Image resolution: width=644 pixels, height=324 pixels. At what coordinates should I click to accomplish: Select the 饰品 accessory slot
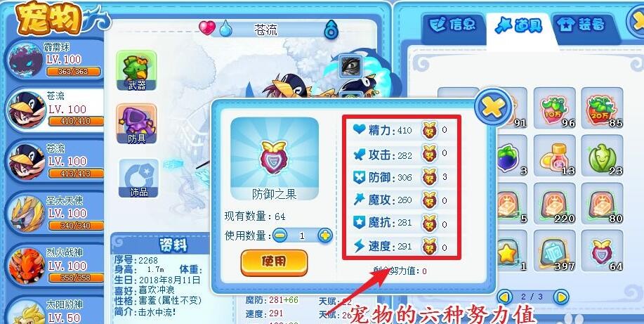(x=139, y=178)
